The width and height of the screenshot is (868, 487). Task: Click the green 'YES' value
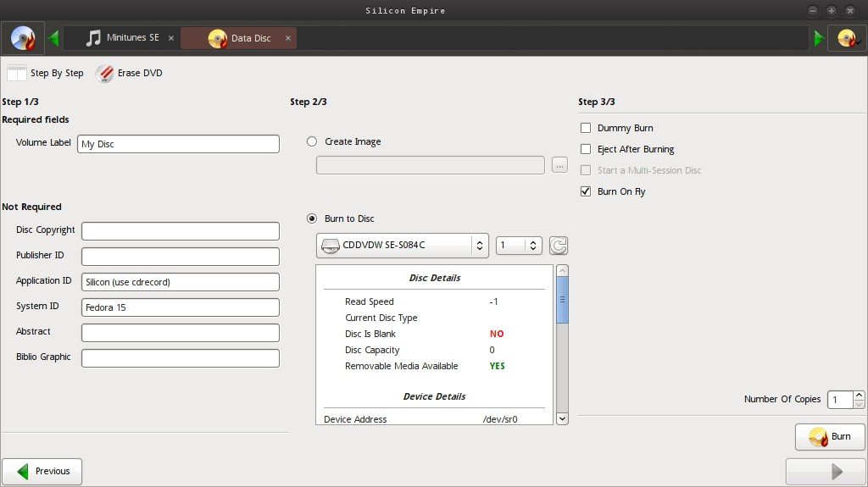pyautogui.click(x=497, y=366)
